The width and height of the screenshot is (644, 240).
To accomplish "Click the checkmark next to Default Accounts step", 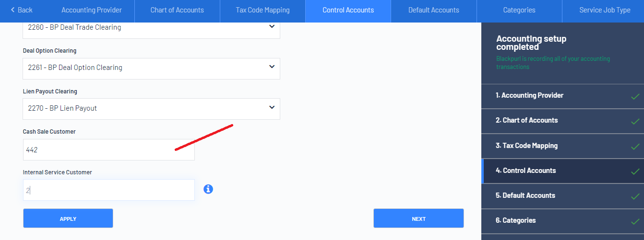I will tap(635, 196).
